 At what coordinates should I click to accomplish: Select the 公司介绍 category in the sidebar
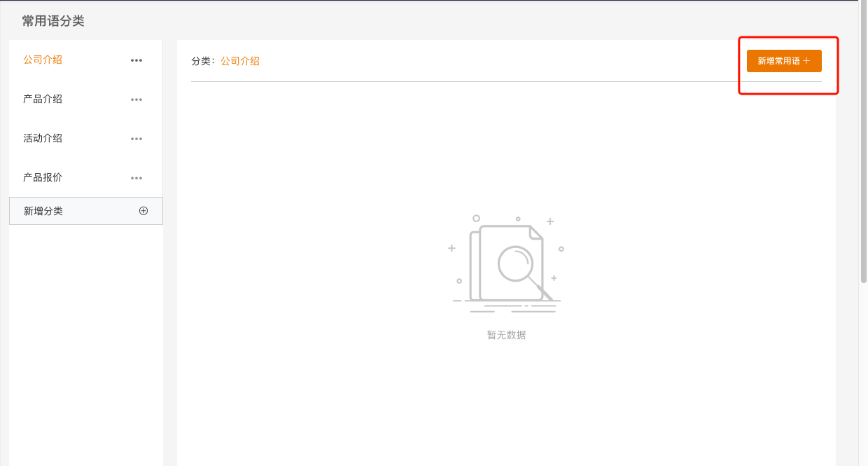pos(43,60)
